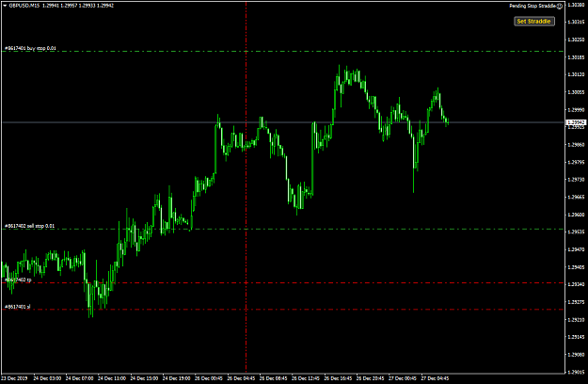This screenshot has width=588, height=384.
Task: Click the 1.29080 price scale label
Action: pyautogui.click(x=576, y=355)
